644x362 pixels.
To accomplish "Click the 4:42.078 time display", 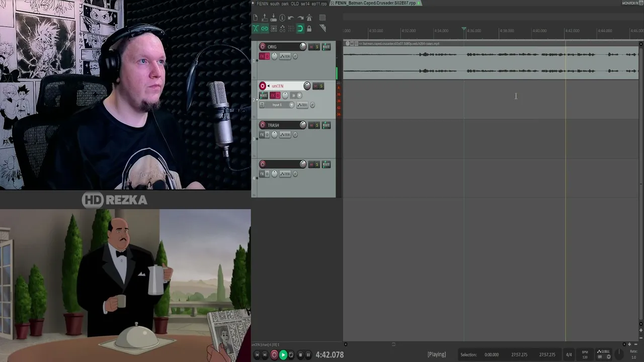I will point(330,355).
